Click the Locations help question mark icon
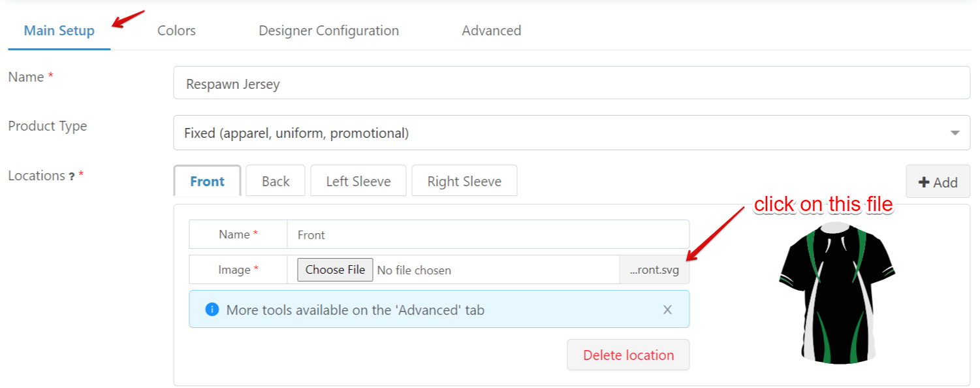Viewport: 980px width, 388px height. [x=71, y=176]
